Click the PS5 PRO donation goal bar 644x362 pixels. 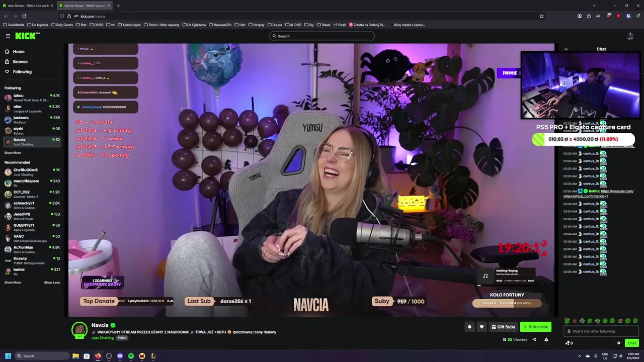click(x=584, y=139)
